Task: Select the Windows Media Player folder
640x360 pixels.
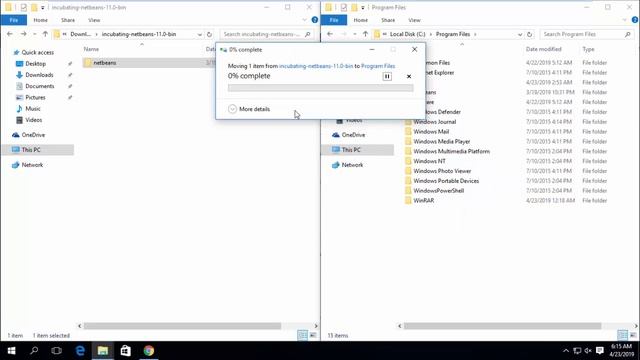Action: (x=442, y=141)
